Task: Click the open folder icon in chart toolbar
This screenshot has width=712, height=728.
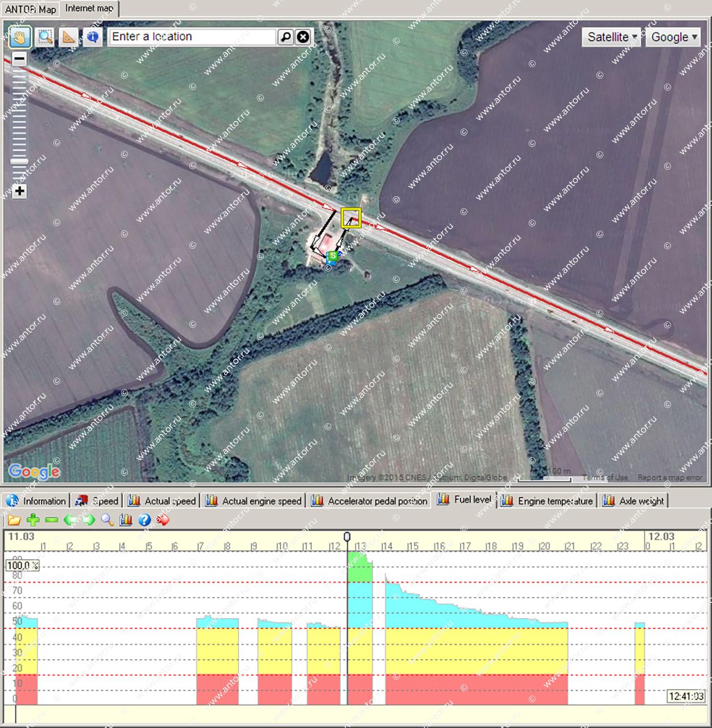Action: click(14, 520)
